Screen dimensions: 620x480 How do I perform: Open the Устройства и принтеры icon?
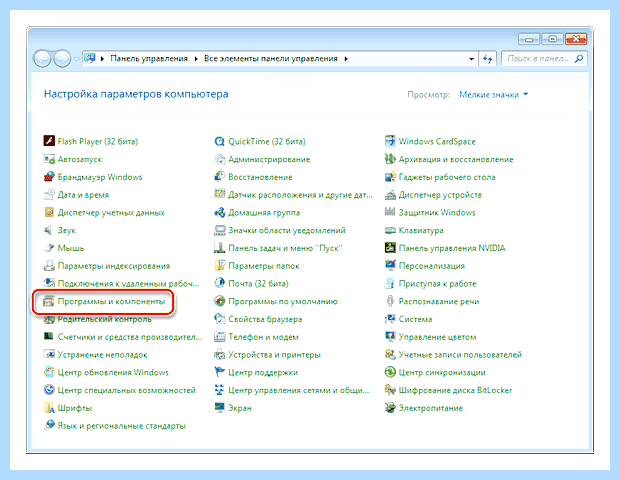[x=219, y=355]
